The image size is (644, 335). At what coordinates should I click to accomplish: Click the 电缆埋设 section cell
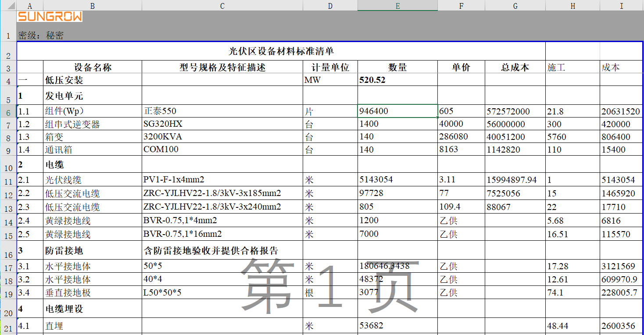click(92, 309)
